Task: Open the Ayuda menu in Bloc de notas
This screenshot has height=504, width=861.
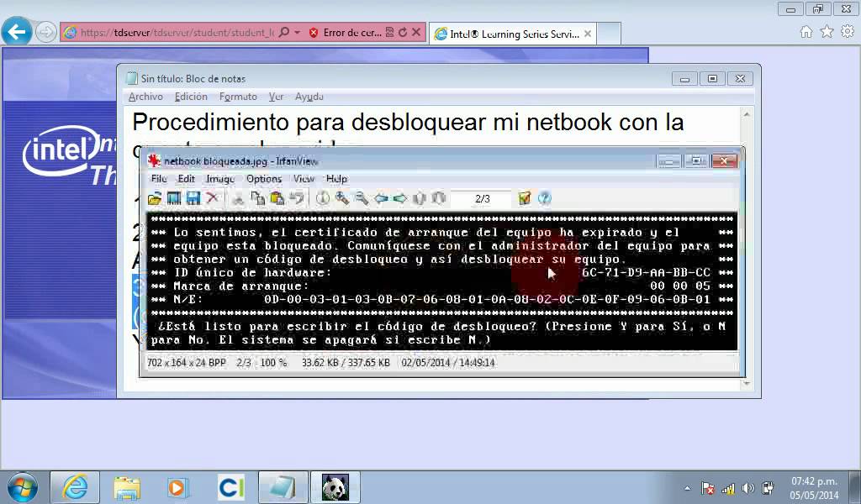Action: tap(309, 97)
